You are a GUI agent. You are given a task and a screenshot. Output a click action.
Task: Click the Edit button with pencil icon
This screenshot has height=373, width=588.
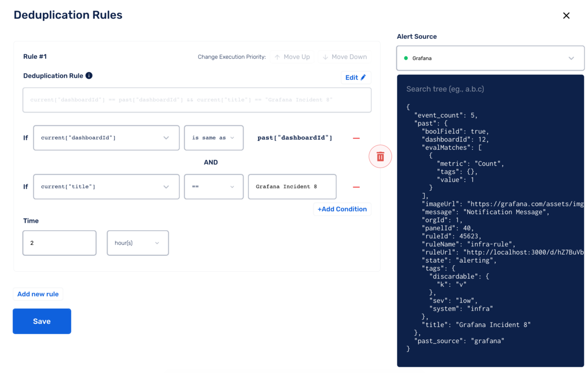point(355,77)
